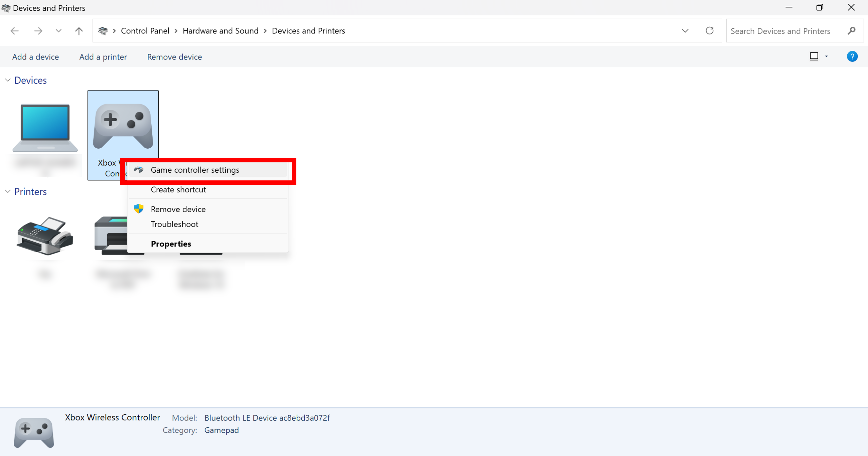
Task: Click Add a printer in toolbar
Action: pos(103,57)
